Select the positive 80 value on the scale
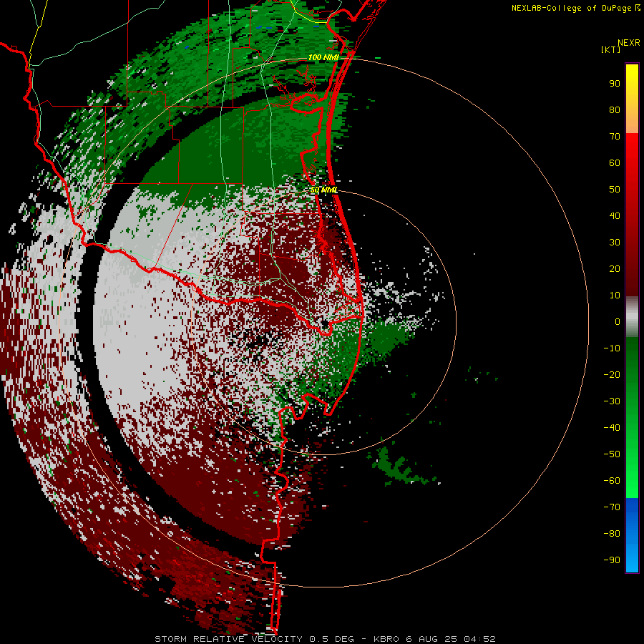The height and width of the screenshot is (644, 644). tap(615, 110)
